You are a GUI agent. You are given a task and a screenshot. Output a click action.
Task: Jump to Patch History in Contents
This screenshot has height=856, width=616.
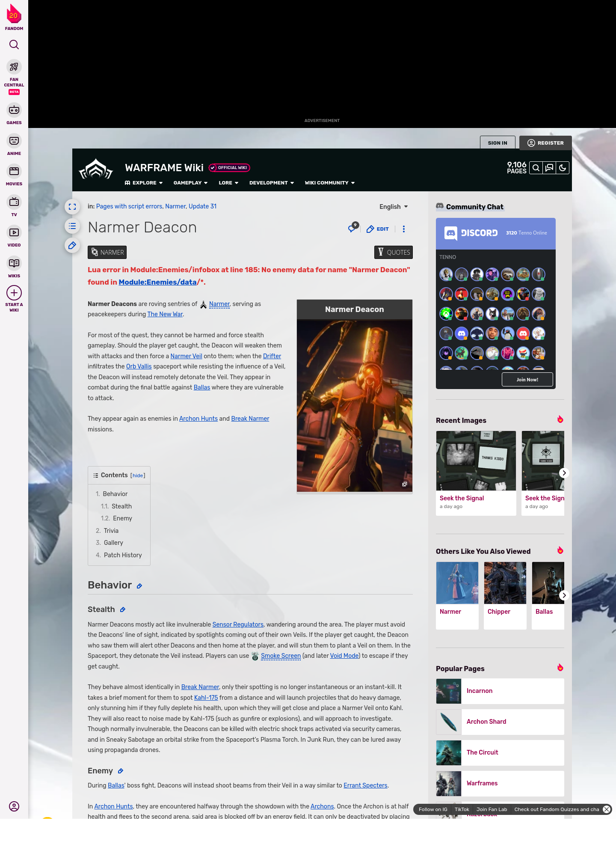[x=123, y=555]
